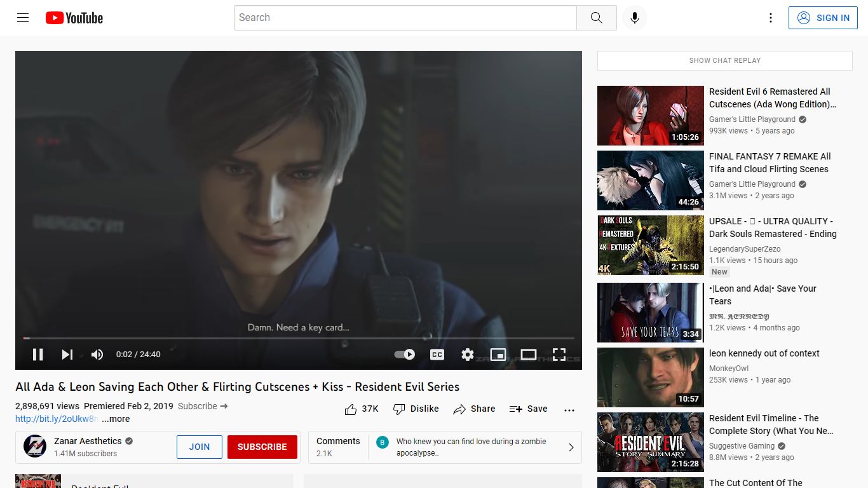Open Resident Evil 6 Remastered thumbnail
The height and width of the screenshot is (488, 868).
[x=651, y=116]
